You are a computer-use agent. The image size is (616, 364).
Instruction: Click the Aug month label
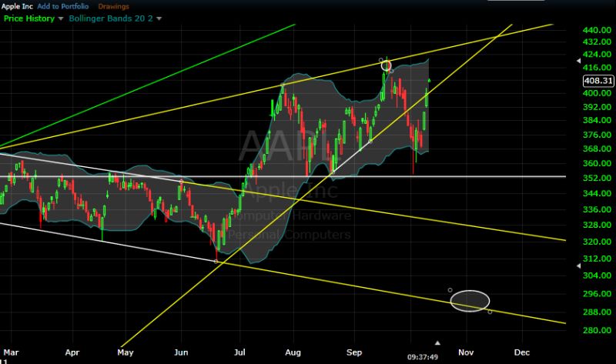tap(293, 352)
